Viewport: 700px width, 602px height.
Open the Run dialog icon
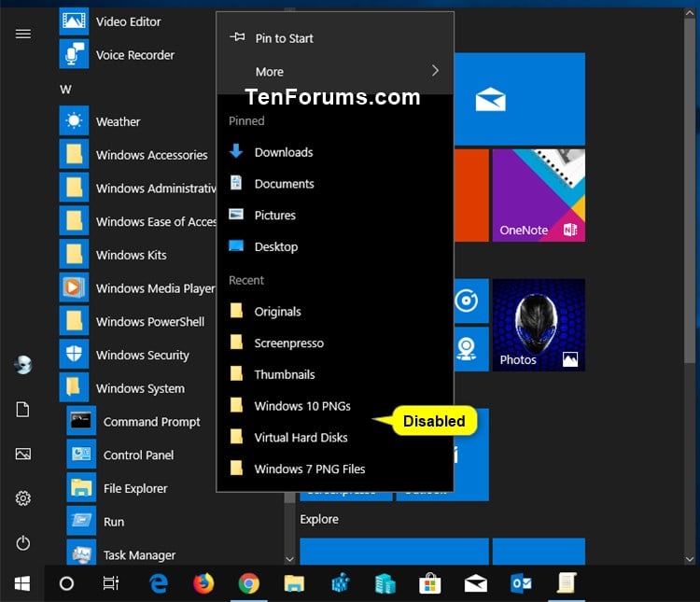[81, 521]
